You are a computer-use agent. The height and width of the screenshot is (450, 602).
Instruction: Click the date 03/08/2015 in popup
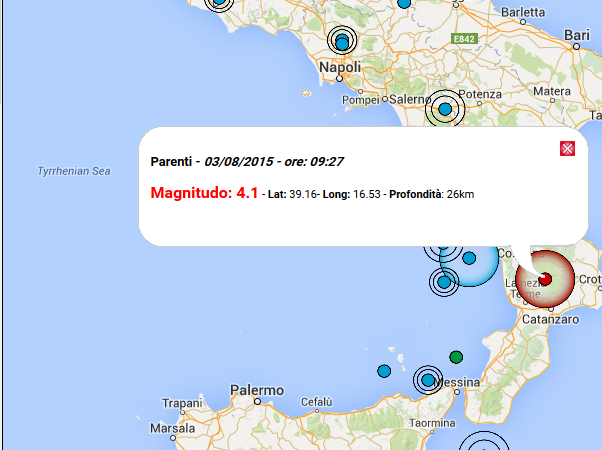tap(238, 161)
